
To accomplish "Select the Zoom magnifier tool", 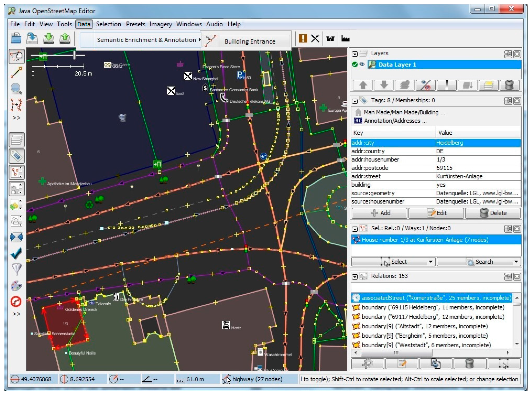I will [x=17, y=89].
